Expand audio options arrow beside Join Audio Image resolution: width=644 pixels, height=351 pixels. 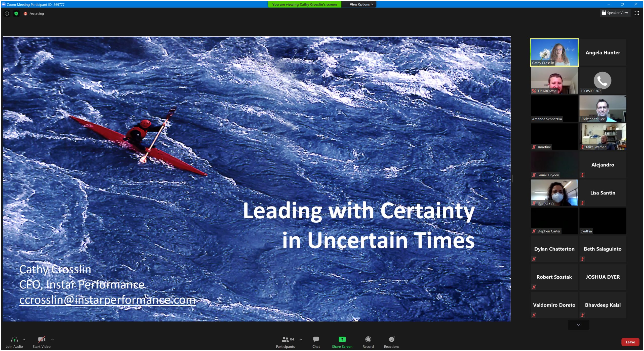coord(24,339)
